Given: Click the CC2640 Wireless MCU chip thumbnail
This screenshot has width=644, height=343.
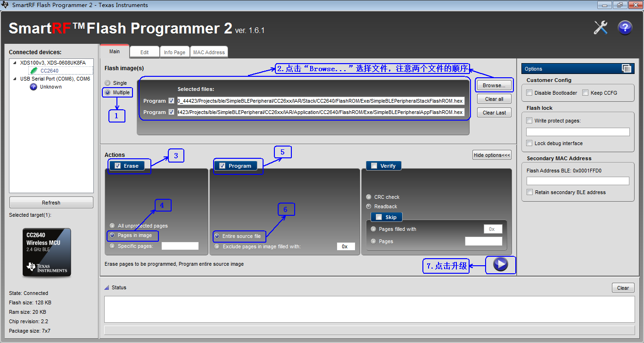Looking at the screenshot, I should 46,252.
